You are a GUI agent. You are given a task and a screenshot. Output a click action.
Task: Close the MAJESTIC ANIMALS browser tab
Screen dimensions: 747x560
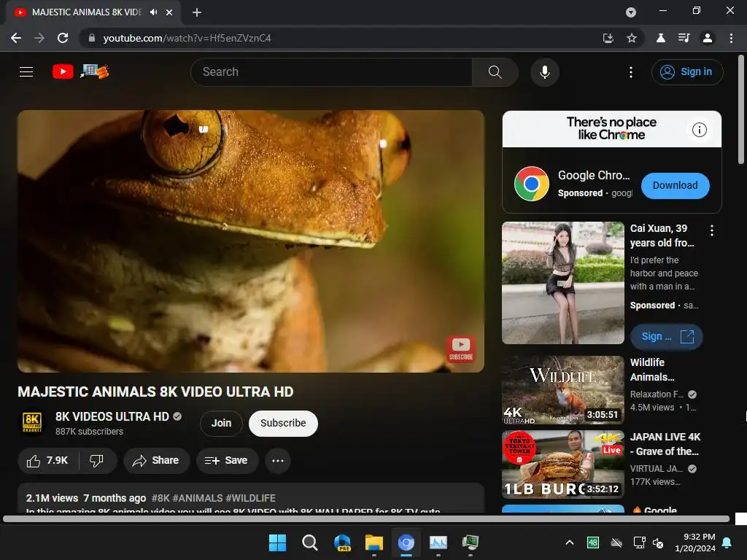pos(169,12)
